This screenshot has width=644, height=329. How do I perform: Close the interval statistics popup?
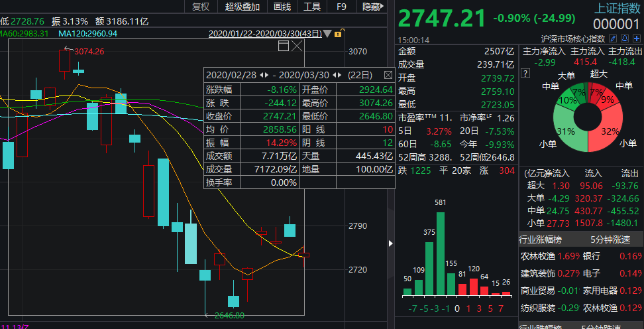[x=388, y=74]
